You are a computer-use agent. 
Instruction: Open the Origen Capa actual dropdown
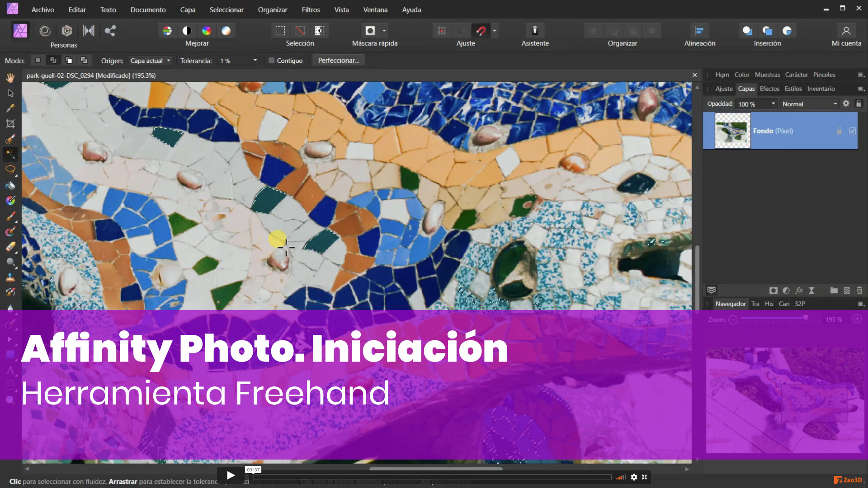click(x=150, y=61)
